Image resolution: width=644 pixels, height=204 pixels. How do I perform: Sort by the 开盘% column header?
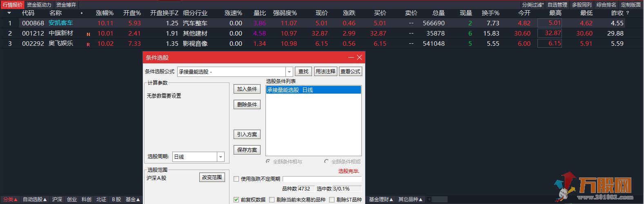click(x=132, y=13)
